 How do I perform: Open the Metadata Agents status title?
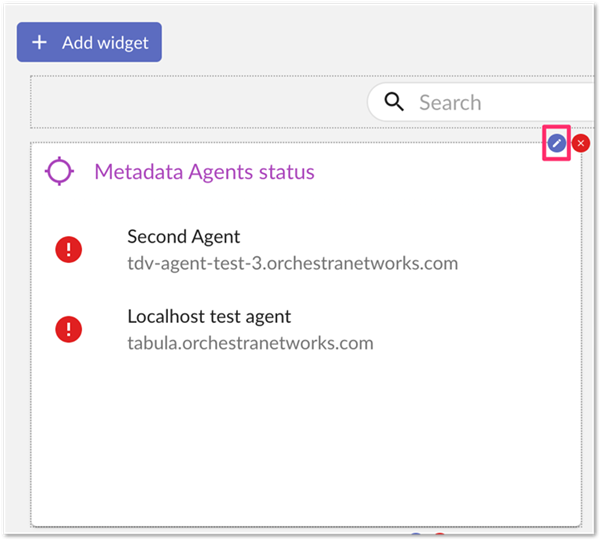[x=204, y=172]
